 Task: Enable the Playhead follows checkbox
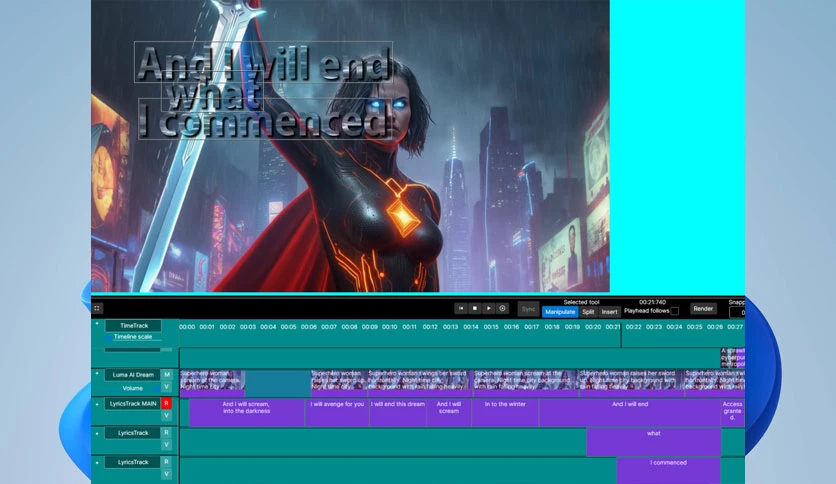(x=674, y=311)
